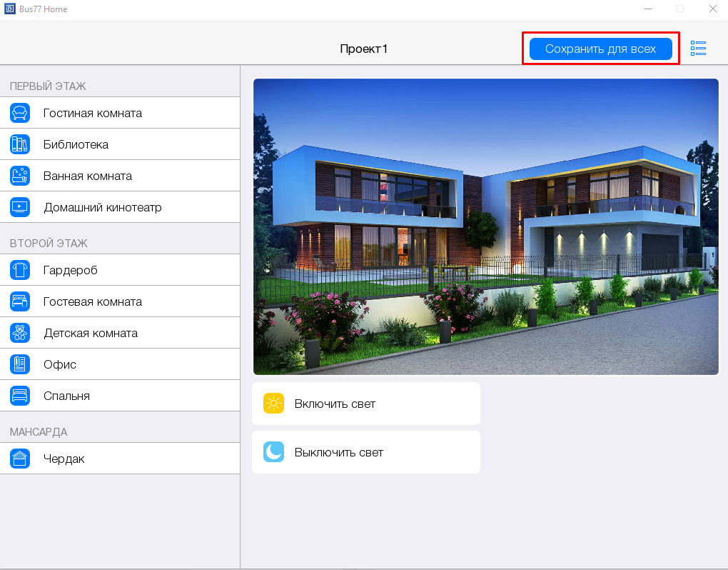Open the list menu icon at top right
This screenshot has width=728, height=570.
click(698, 49)
